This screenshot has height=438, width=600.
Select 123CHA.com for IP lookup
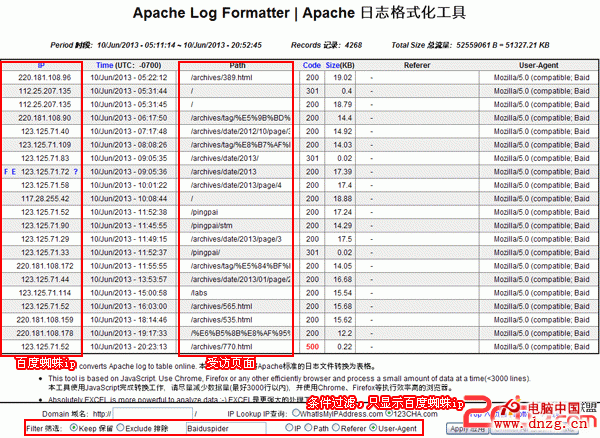pos(389,413)
